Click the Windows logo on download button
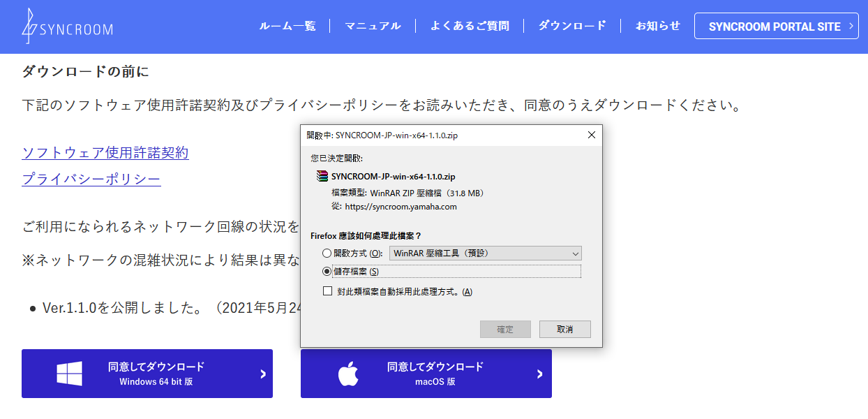The height and width of the screenshot is (419, 868). pyautogui.click(x=70, y=374)
